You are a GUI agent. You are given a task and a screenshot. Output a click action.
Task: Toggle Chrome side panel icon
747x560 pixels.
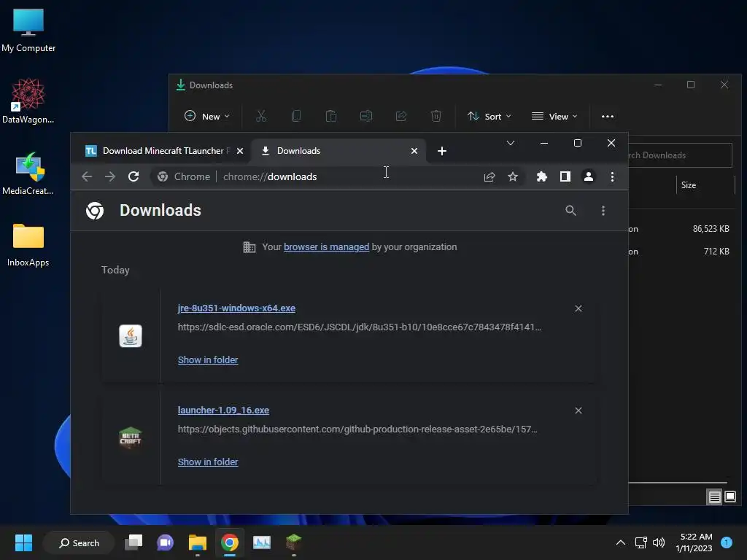[x=565, y=176]
